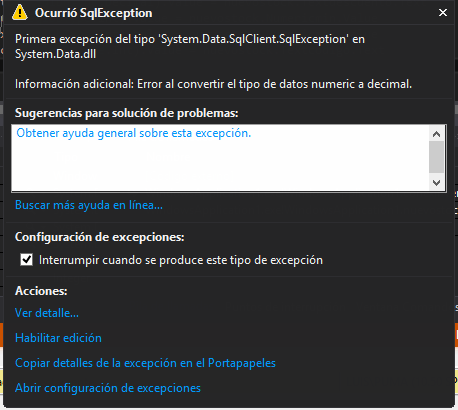Click the yellow warning triangle icon
The width and height of the screenshot is (458, 410).
(x=20, y=12)
